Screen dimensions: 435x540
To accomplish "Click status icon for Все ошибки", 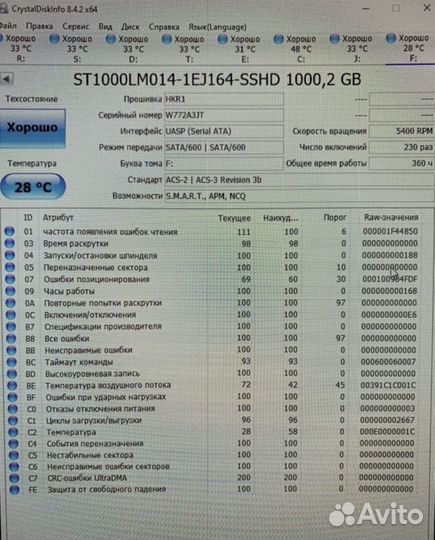I will pyautogui.click(x=11, y=339).
